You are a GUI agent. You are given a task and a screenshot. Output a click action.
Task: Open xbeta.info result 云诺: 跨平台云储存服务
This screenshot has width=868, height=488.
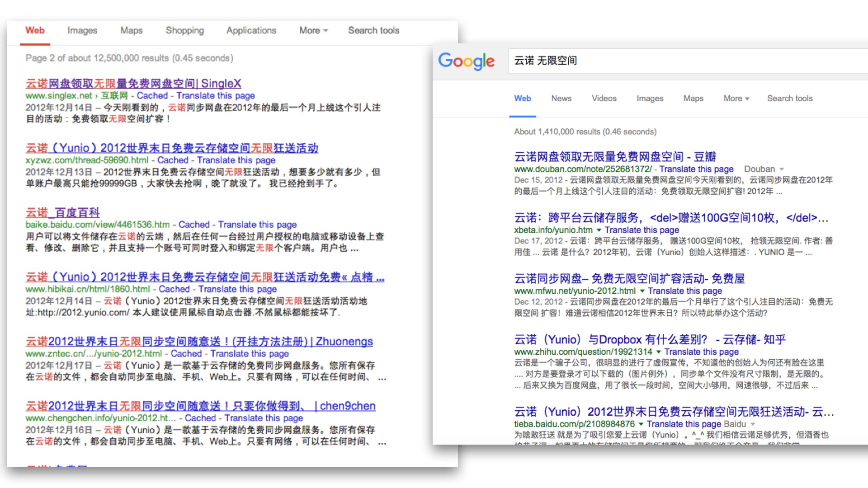coord(671,218)
